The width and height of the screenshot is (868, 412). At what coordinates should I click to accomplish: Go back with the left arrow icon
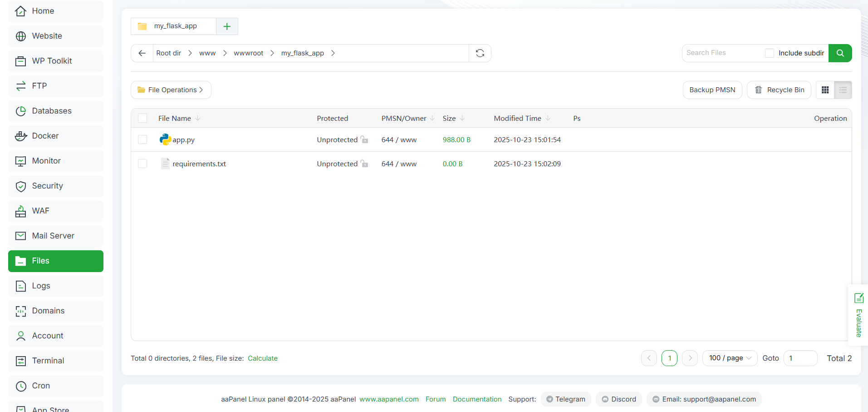tap(142, 53)
